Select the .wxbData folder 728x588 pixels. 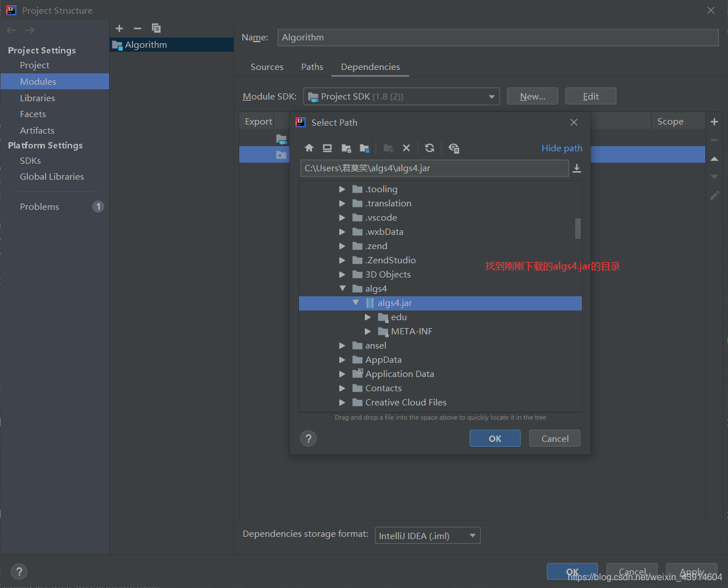coord(384,231)
